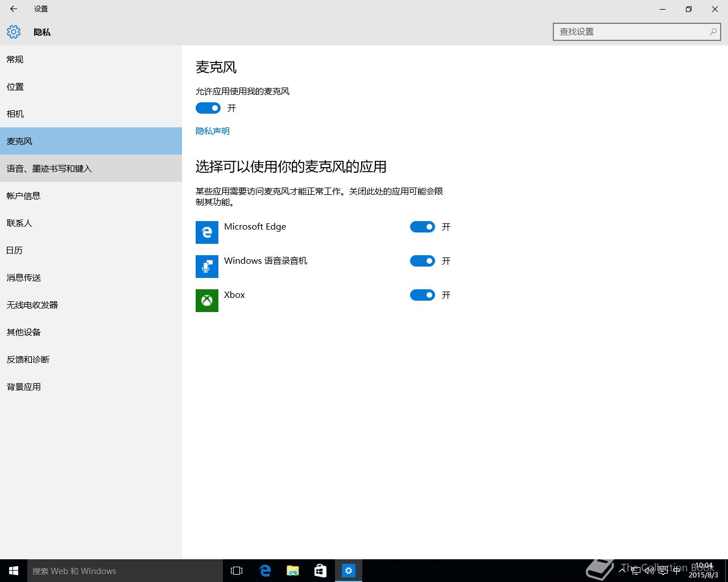Image resolution: width=728 pixels, height=582 pixels.
Task: Open 无线电收发器 privacy settings
Action: pos(91,305)
